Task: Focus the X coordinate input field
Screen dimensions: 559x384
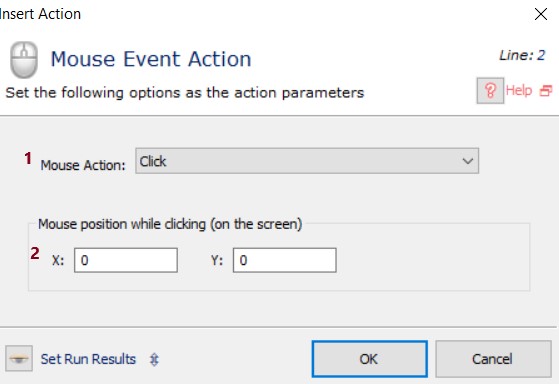Action: (126, 260)
